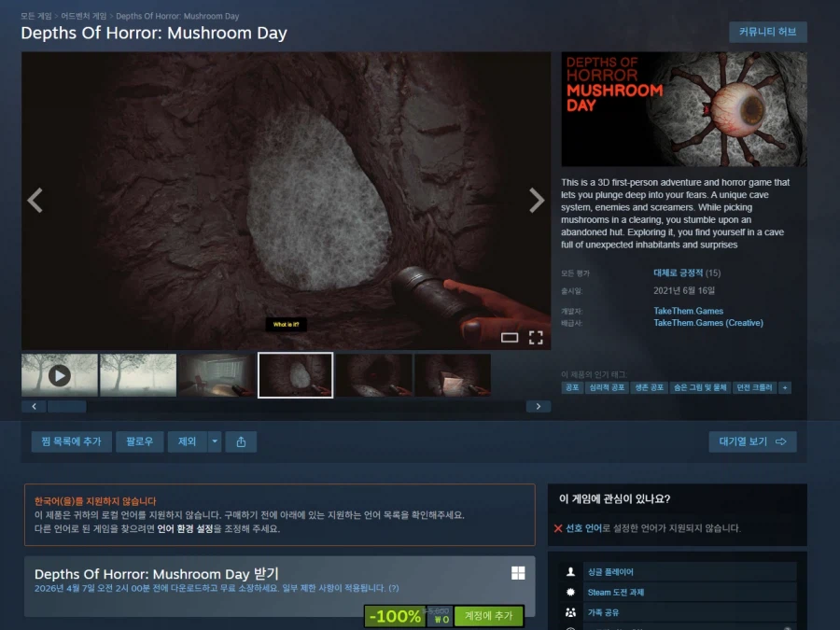Enter fullscreen mode for the screenshot

(x=537, y=337)
